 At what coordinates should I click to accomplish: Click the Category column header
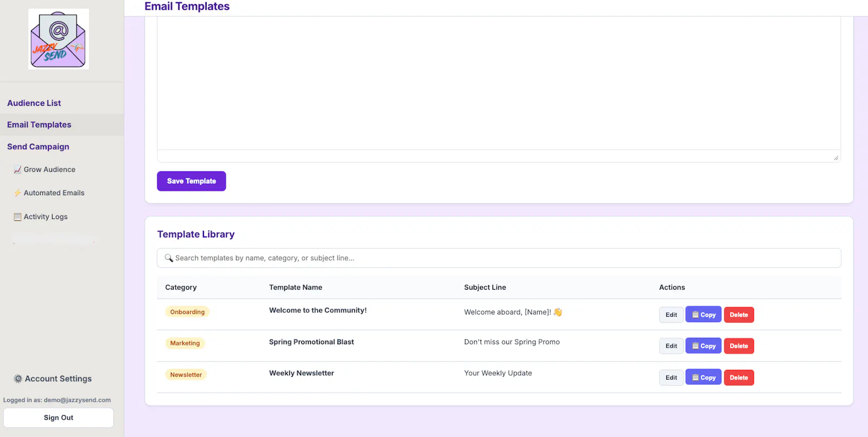click(181, 287)
